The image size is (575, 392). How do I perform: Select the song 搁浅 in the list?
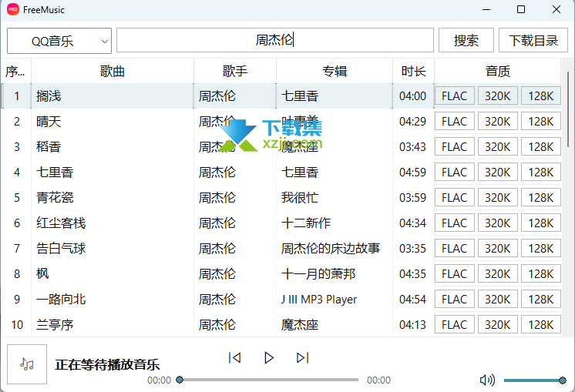coord(49,96)
